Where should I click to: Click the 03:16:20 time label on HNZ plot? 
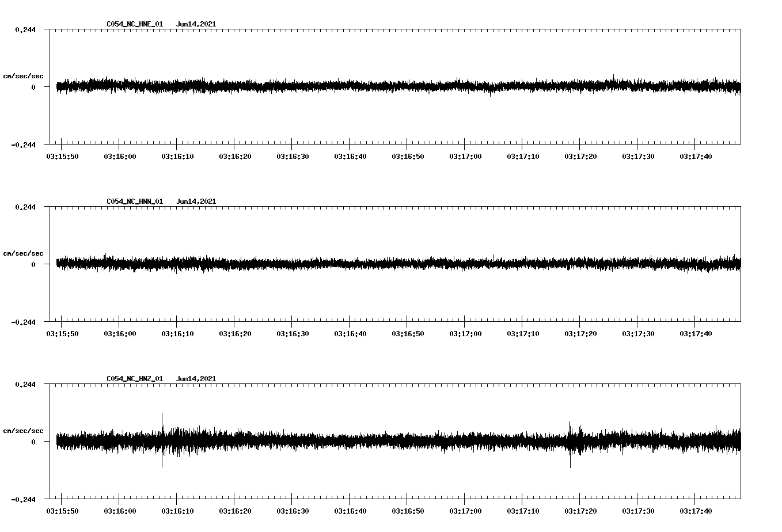[x=235, y=511]
